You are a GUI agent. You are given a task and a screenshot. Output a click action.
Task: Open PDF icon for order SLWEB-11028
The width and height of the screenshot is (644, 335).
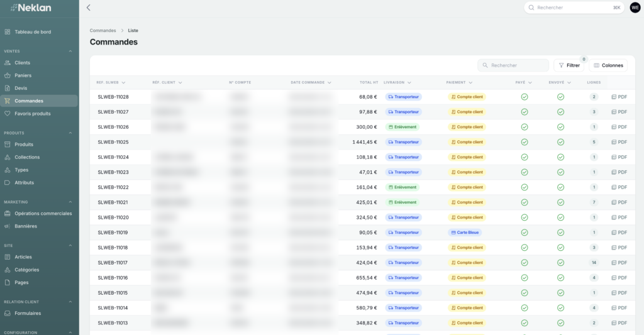tap(614, 97)
